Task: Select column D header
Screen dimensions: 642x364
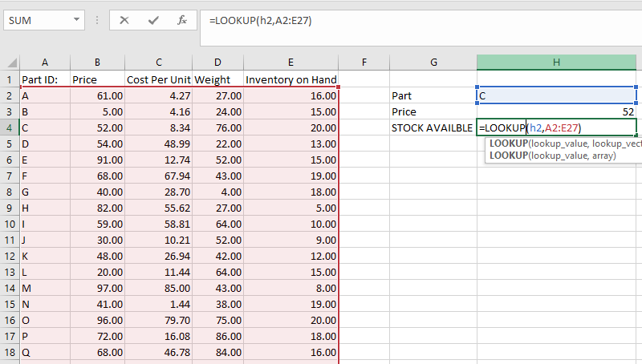Action: pyautogui.click(x=217, y=63)
